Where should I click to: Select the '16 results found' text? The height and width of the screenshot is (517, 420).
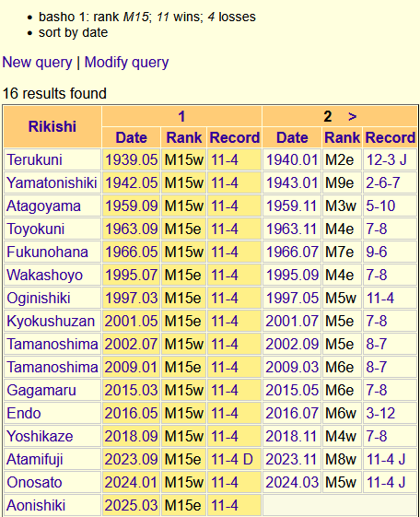coord(54,93)
